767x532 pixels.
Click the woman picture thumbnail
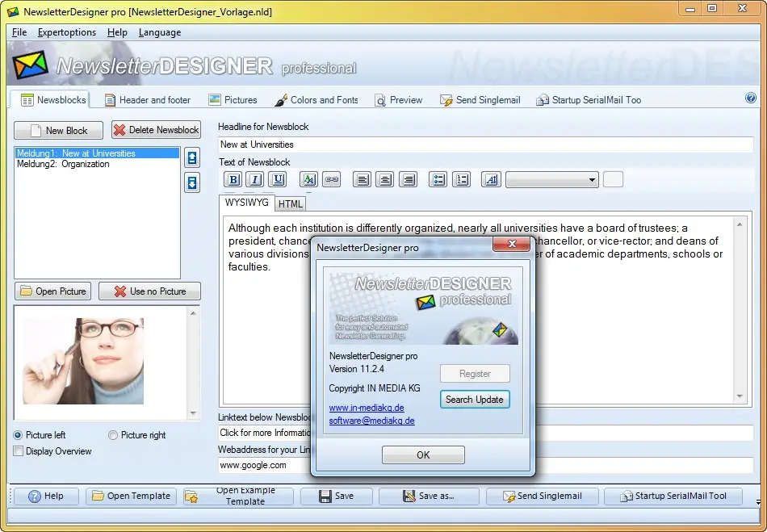(x=83, y=362)
